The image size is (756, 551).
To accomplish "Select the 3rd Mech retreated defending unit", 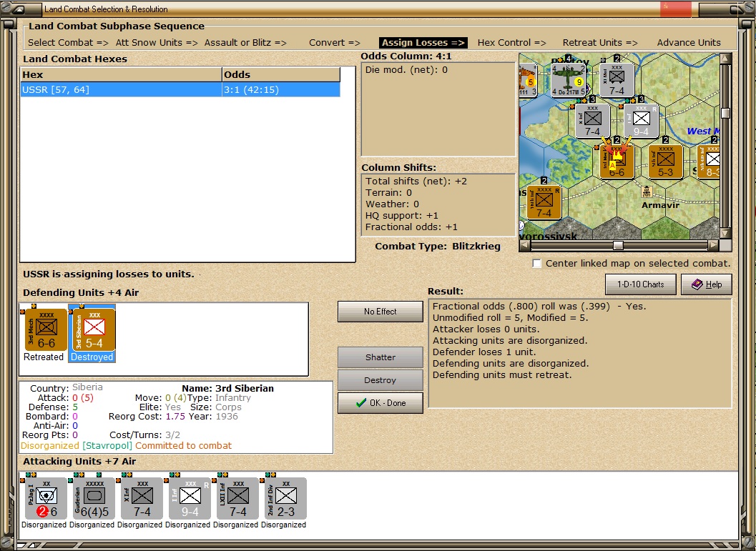I will 46,329.
